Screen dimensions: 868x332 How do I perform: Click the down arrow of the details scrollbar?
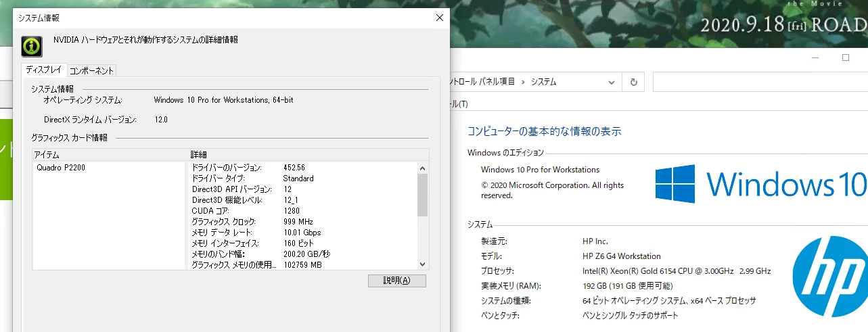coord(423,264)
